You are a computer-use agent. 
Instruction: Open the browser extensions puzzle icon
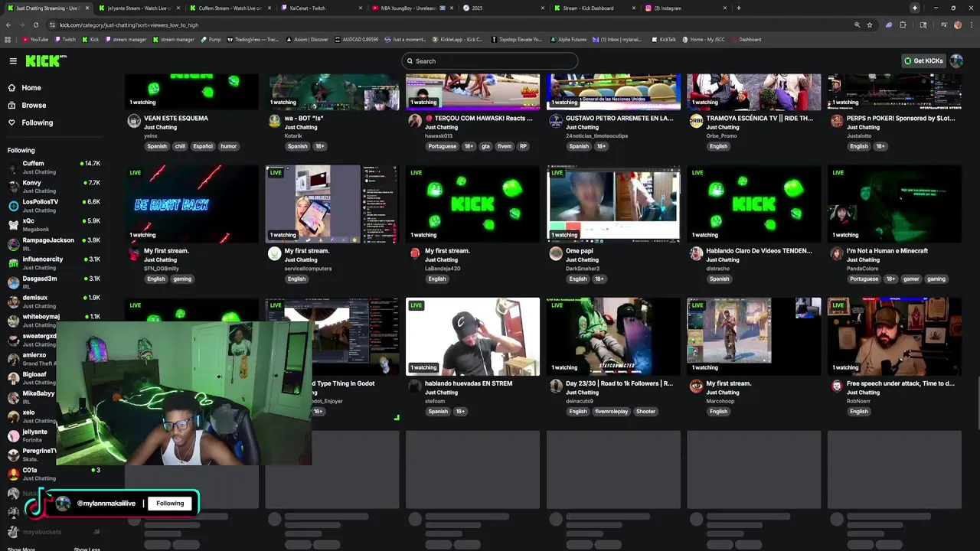click(x=903, y=24)
